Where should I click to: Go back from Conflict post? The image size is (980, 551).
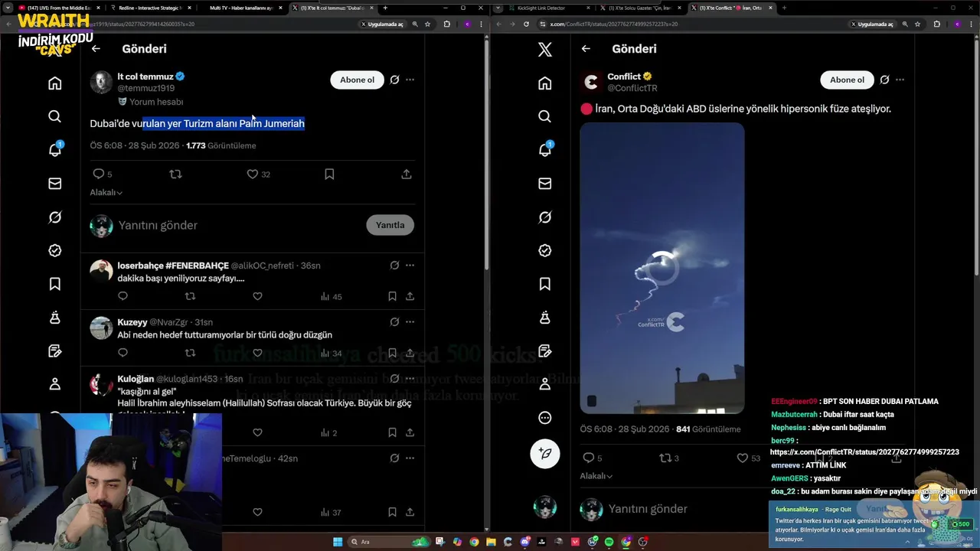[x=586, y=49]
